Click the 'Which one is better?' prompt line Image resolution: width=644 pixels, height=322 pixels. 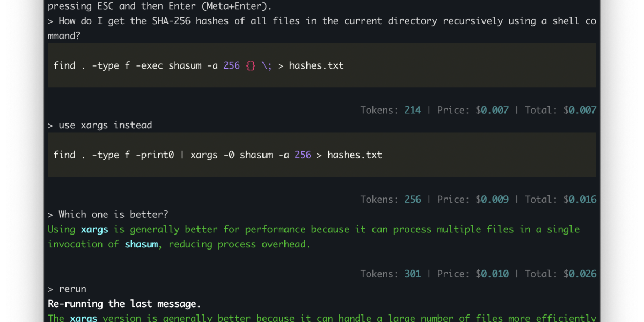click(x=113, y=214)
